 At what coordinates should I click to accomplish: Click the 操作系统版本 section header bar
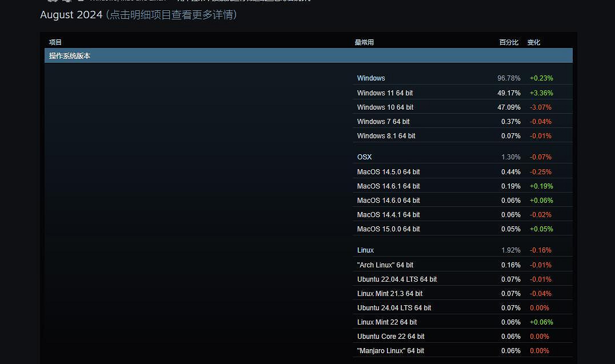(70, 55)
